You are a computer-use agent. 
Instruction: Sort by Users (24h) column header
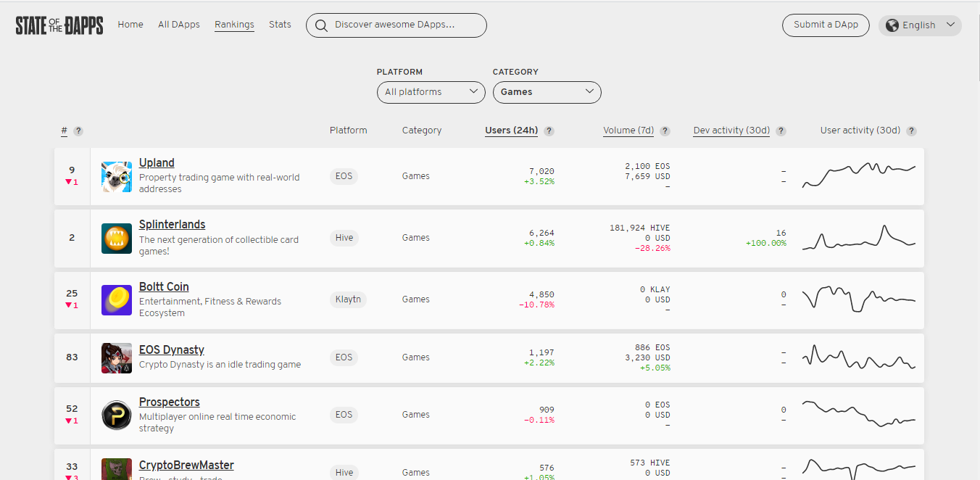pyautogui.click(x=512, y=131)
